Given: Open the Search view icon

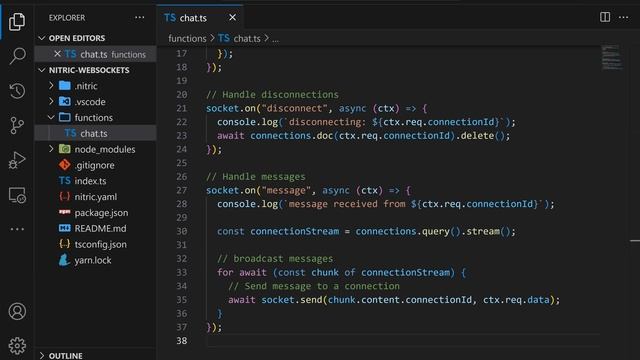Looking at the screenshot, I should click(17, 56).
